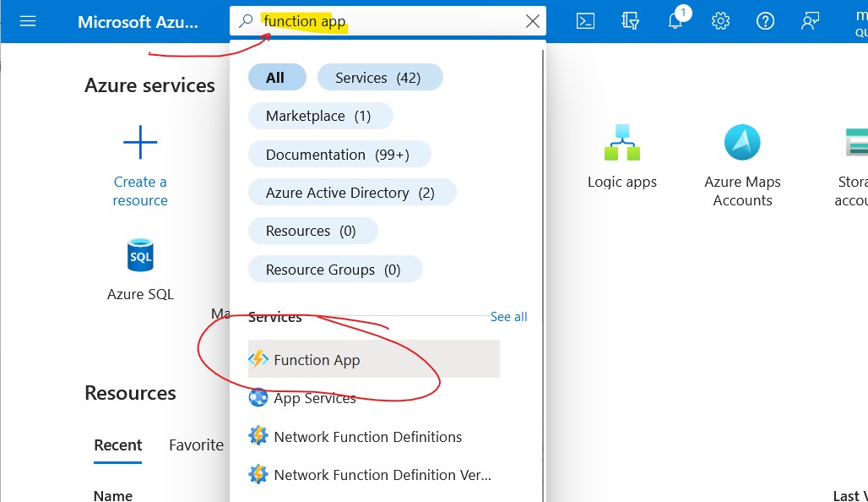868x502 pixels.
Task: Click the Network Function Definition Ver... icon
Action: click(x=258, y=474)
